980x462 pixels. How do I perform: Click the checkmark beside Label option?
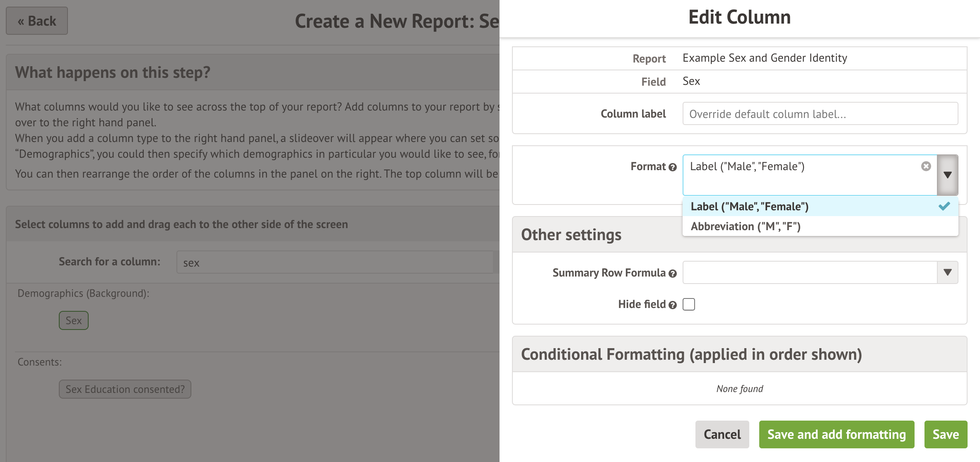pyautogui.click(x=944, y=206)
